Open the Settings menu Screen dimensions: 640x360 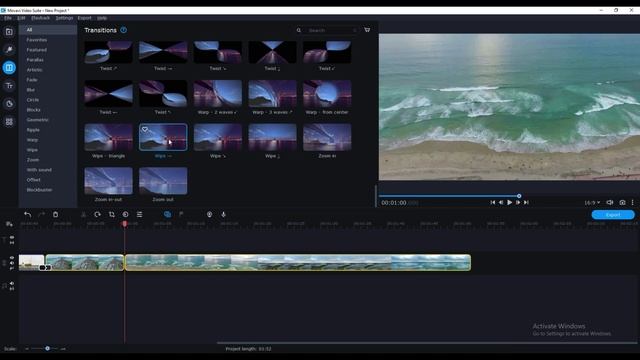[64, 18]
